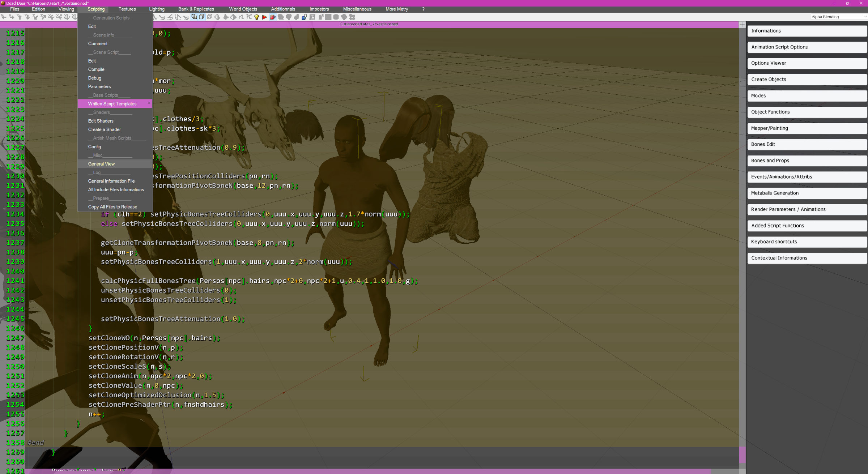Select Config under Artish Mesh Scripts

(115, 147)
